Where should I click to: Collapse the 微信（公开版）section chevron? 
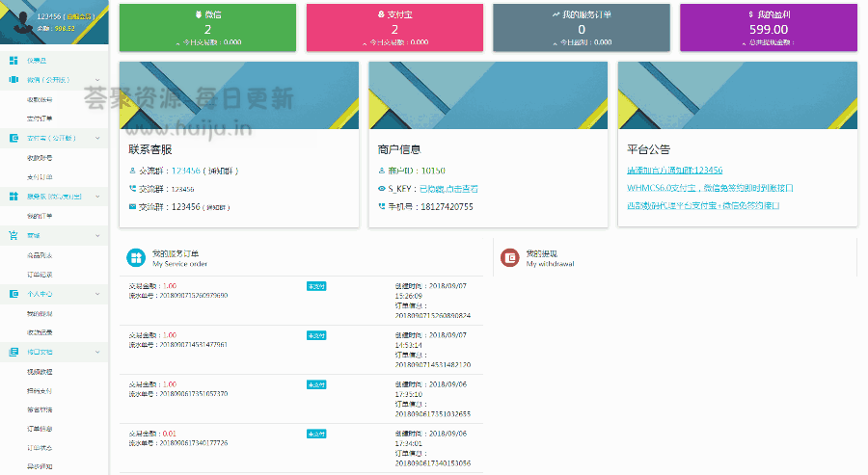97,80
